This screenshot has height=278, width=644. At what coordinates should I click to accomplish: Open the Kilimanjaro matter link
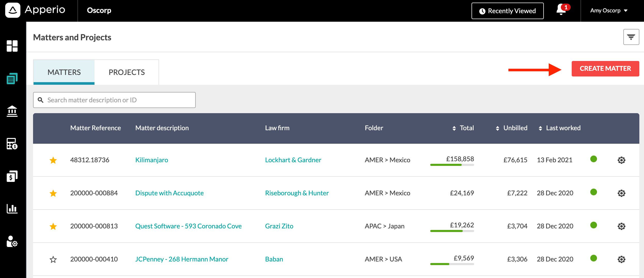[152, 160]
